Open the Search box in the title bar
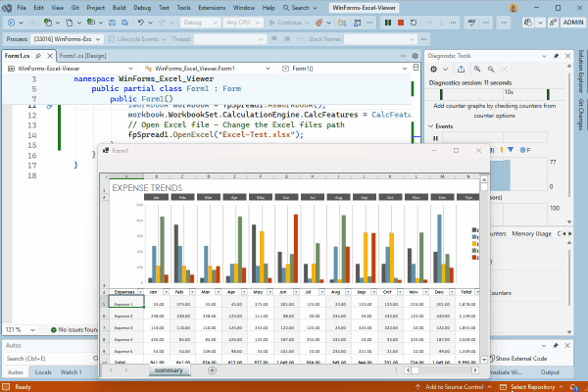This screenshot has height=392, width=588. coord(300,8)
